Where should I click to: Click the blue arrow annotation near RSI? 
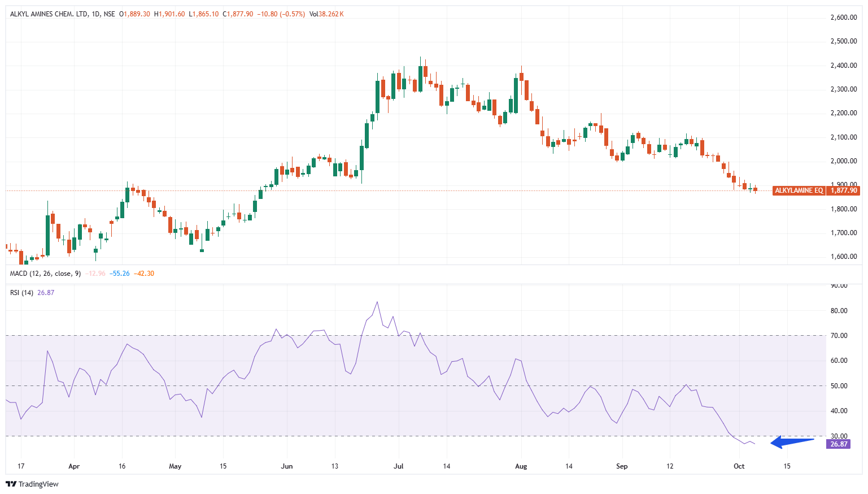click(x=792, y=442)
